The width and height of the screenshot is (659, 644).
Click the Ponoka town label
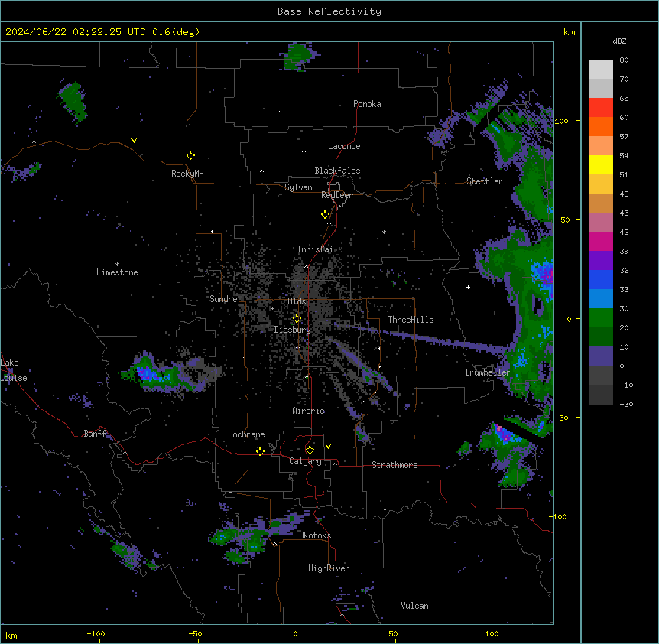coord(367,104)
